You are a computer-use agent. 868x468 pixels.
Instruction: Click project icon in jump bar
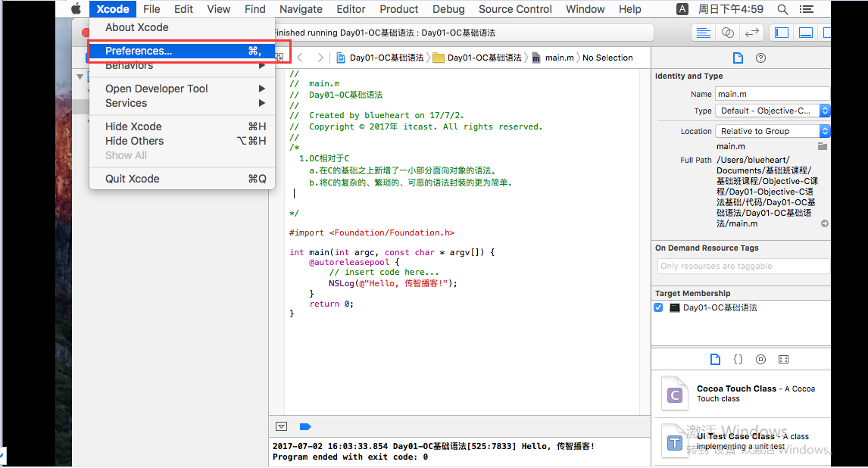[340, 58]
